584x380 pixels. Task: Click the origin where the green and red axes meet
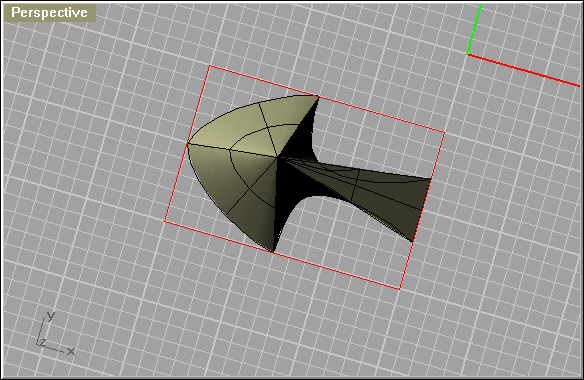(467, 54)
